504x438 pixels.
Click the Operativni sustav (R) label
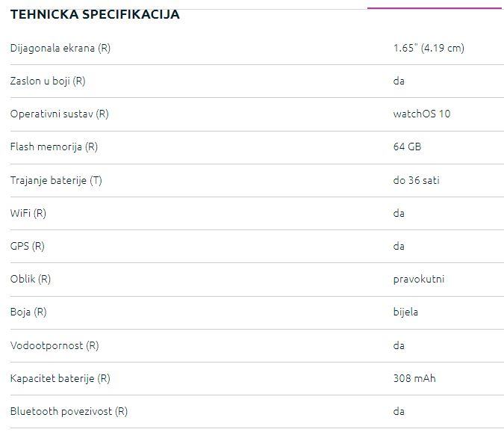pos(60,114)
